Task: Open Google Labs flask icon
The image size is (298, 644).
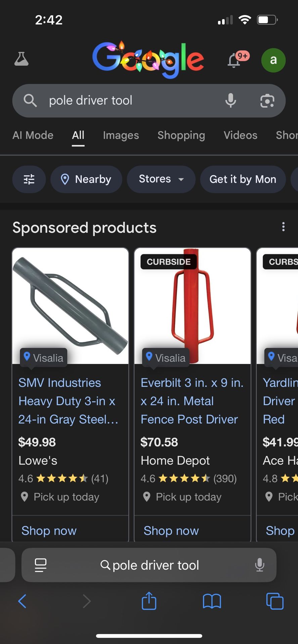Action: [x=22, y=59]
